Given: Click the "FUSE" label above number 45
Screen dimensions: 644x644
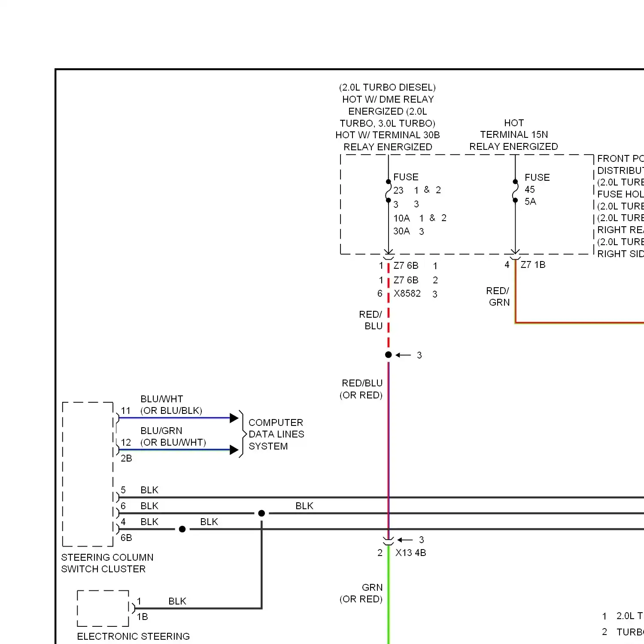Looking at the screenshot, I should click(537, 177).
